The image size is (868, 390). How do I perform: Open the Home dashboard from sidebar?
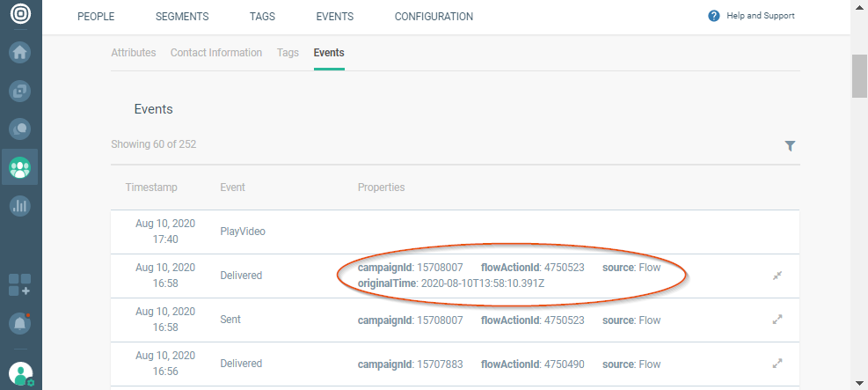[x=19, y=52]
